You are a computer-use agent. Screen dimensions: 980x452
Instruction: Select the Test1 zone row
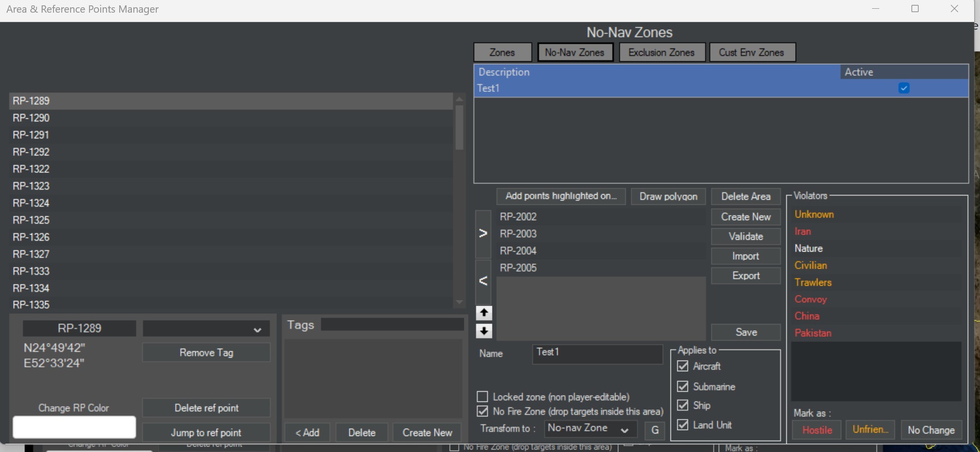pyautogui.click(x=721, y=88)
